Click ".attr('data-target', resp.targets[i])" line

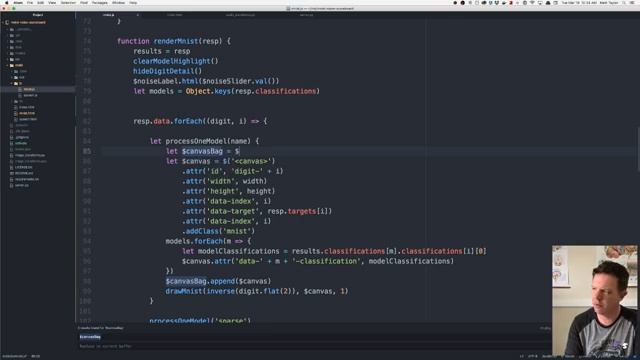point(257,211)
